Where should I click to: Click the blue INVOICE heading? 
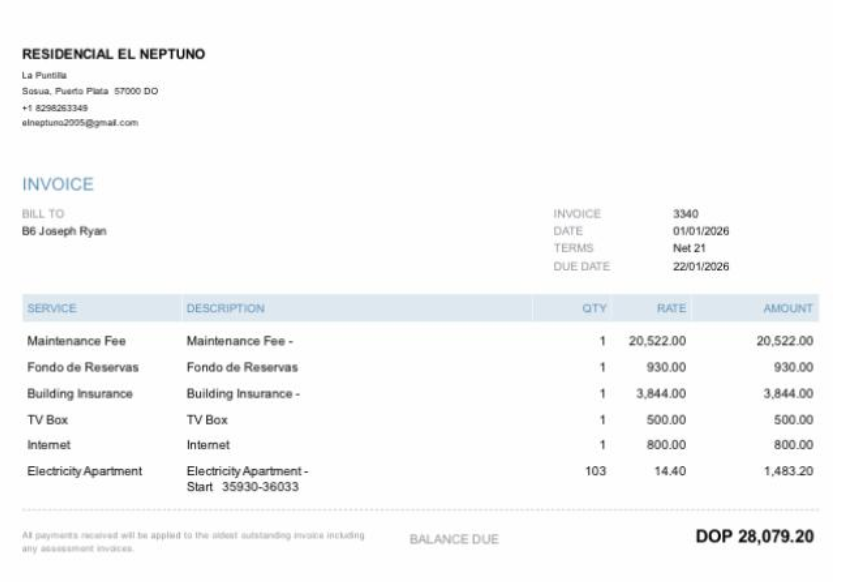[x=57, y=185]
